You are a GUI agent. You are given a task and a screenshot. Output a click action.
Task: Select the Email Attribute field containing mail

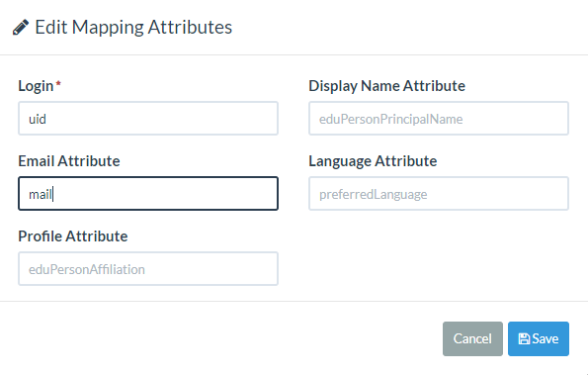click(148, 193)
